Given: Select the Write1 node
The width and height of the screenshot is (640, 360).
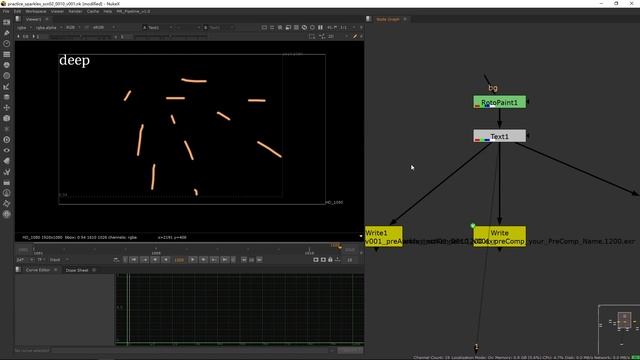Looking at the screenshot, I should coord(384,237).
